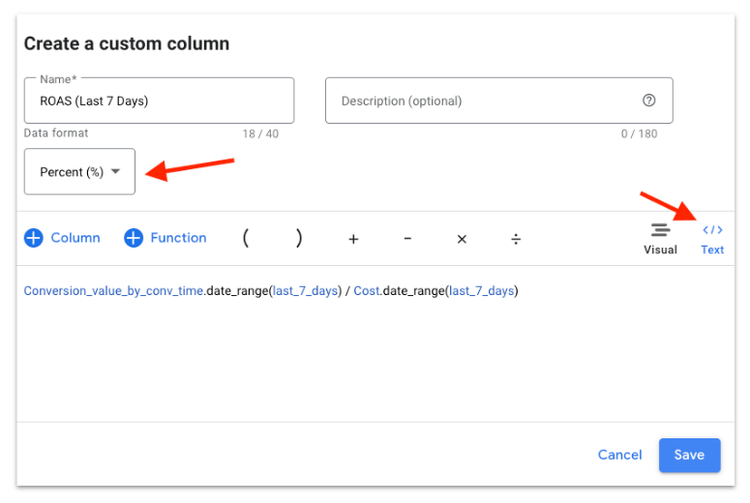Add the division operator to the formula

pyautogui.click(x=516, y=239)
